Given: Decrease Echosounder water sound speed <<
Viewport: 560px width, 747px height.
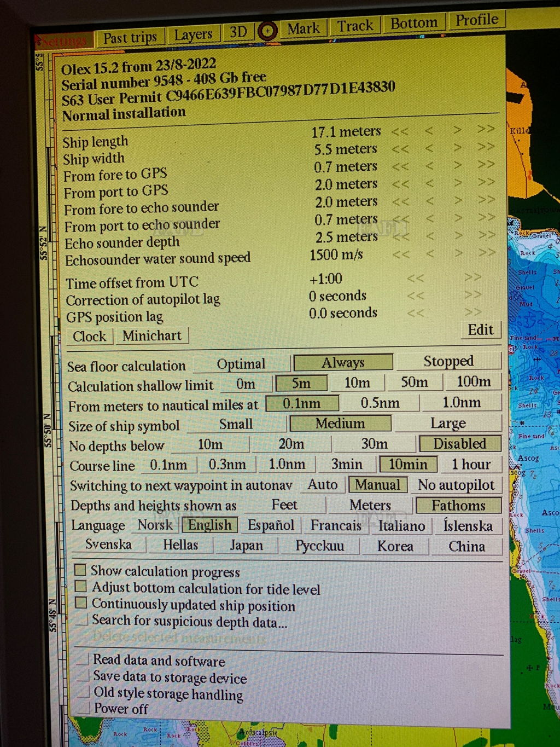Looking at the screenshot, I should coord(401,254).
